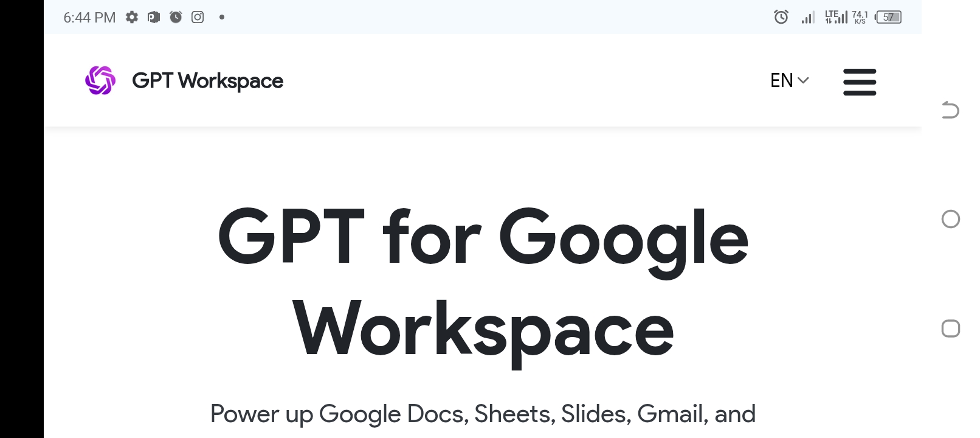Open the hamburger navigation menu
The width and height of the screenshot is (980, 438).
coord(860,82)
